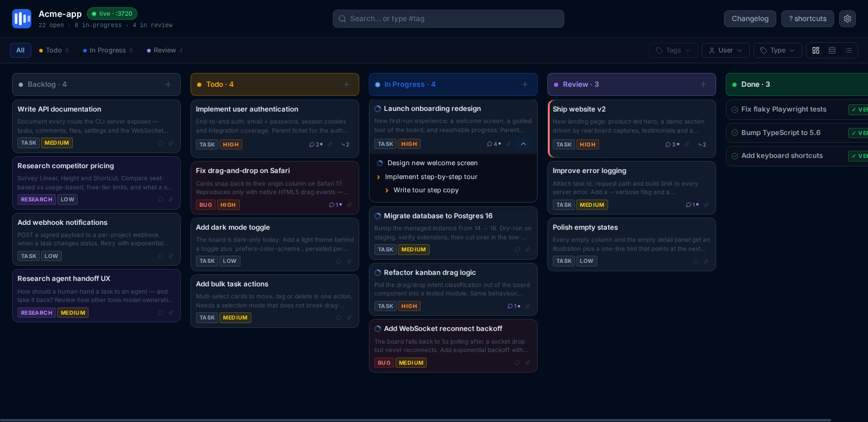Open comments on Refactor kanban drag logic card
The height and width of the screenshot is (422, 868).
pos(514,306)
